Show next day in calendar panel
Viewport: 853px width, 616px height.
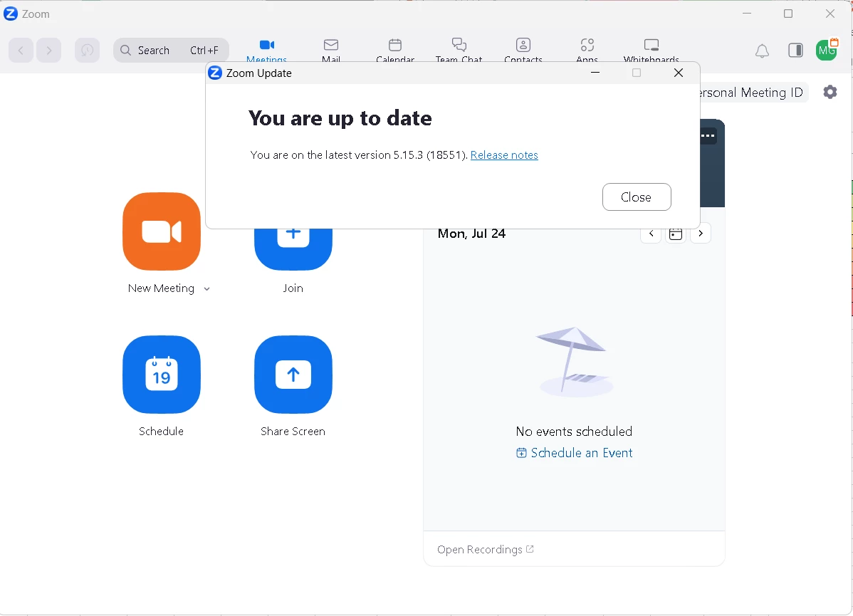701,234
